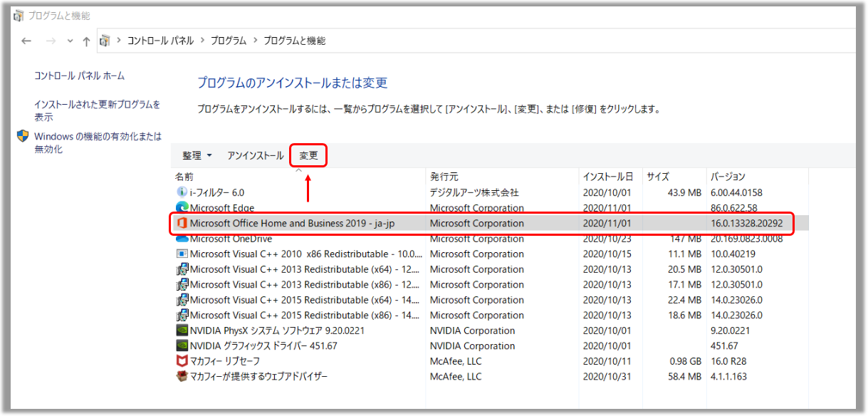Open インストールされた更新プログラムを表示 link

tap(98, 110)
